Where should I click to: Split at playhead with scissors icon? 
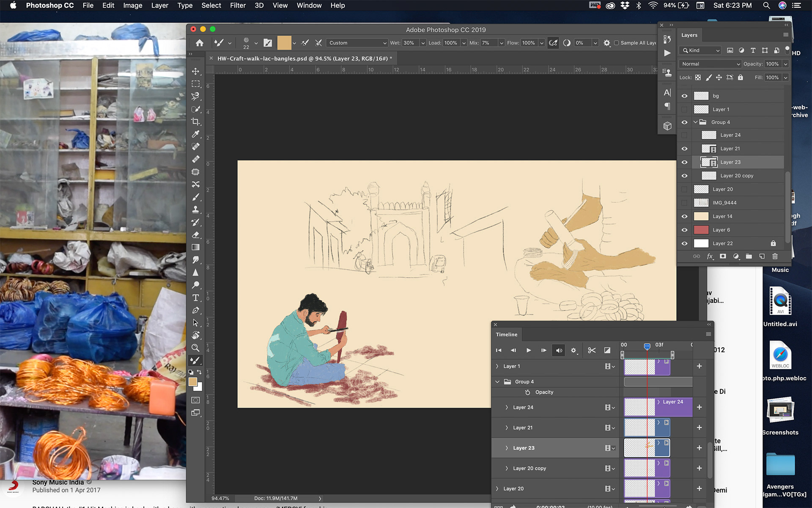[592, 350]
